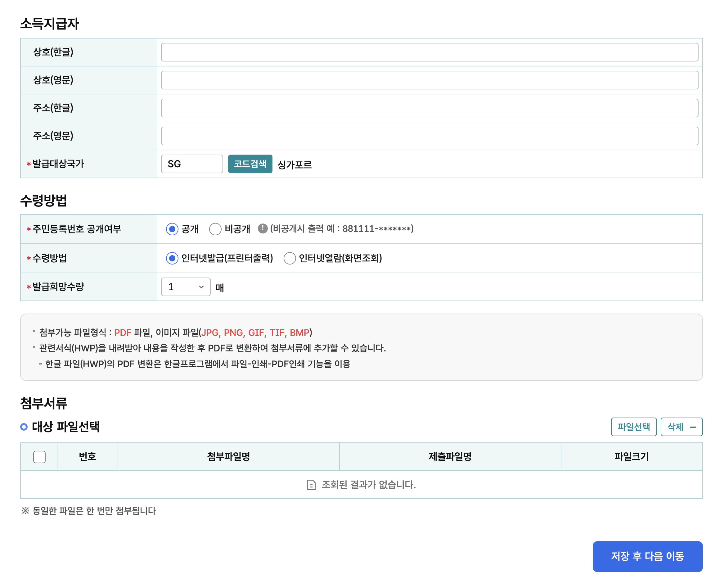The width and height of the screenshot is (715, 588).
Task: Click the 상호(한글) text field
Action: click(429, 52)
